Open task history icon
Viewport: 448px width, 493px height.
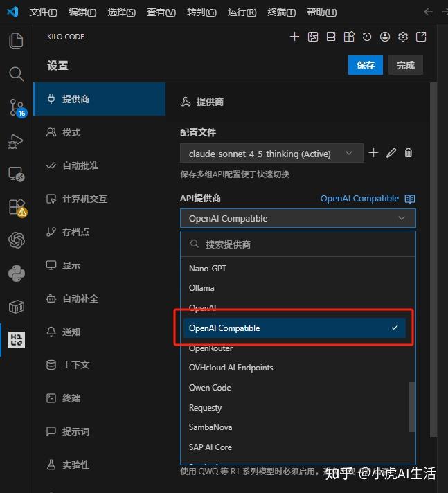(x=367, y=37)
